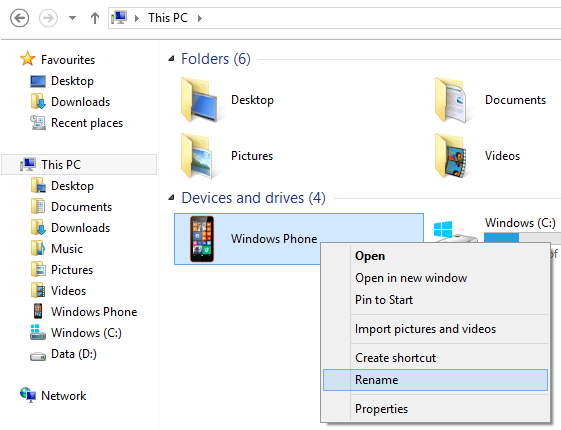561x430 pixels.
Task: Open Documents in the sidebar tree
Action: click(x=82, y=207)
